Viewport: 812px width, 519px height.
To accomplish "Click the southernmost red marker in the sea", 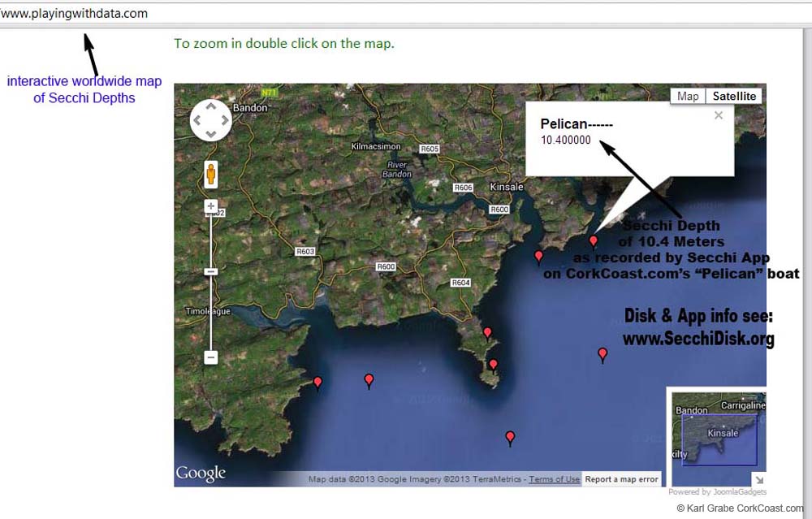I will (x=510, y=438).
